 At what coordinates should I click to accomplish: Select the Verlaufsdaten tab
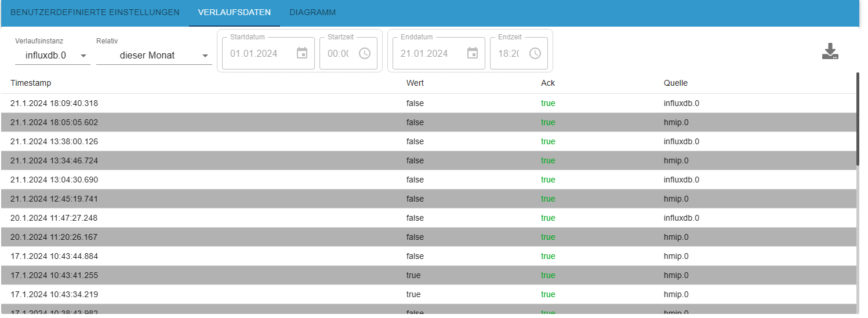click(234, 12)
